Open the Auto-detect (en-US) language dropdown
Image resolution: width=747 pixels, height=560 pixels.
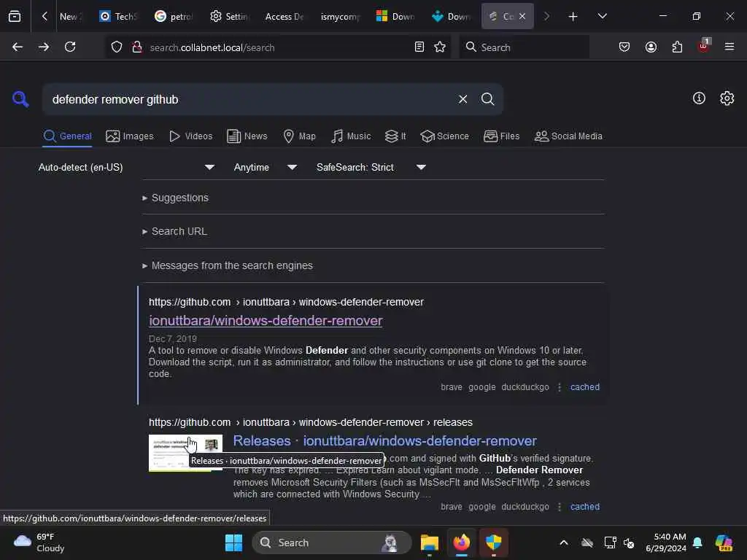pos(127,168)
